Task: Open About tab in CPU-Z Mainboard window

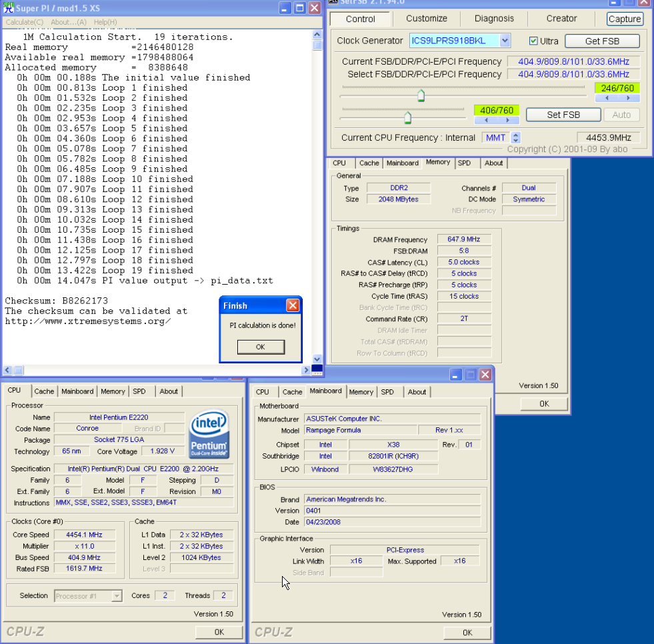Action: (x=417, y=392)
